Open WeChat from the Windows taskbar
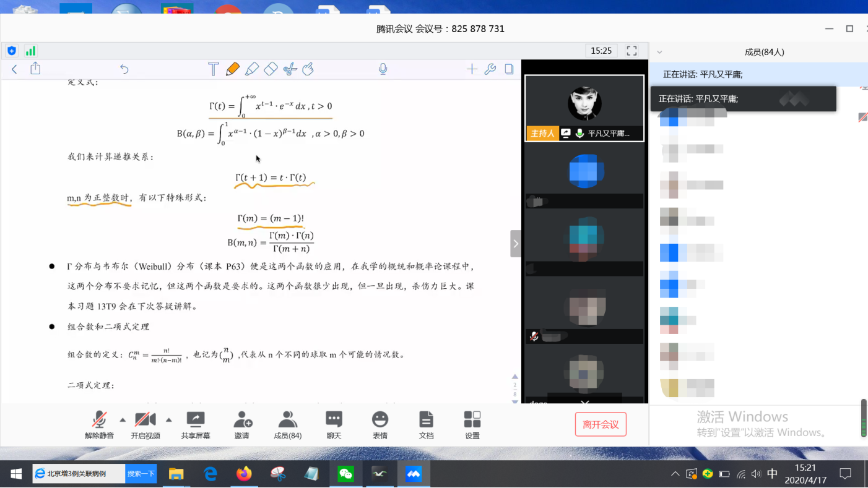 click(x=345, y=474)
